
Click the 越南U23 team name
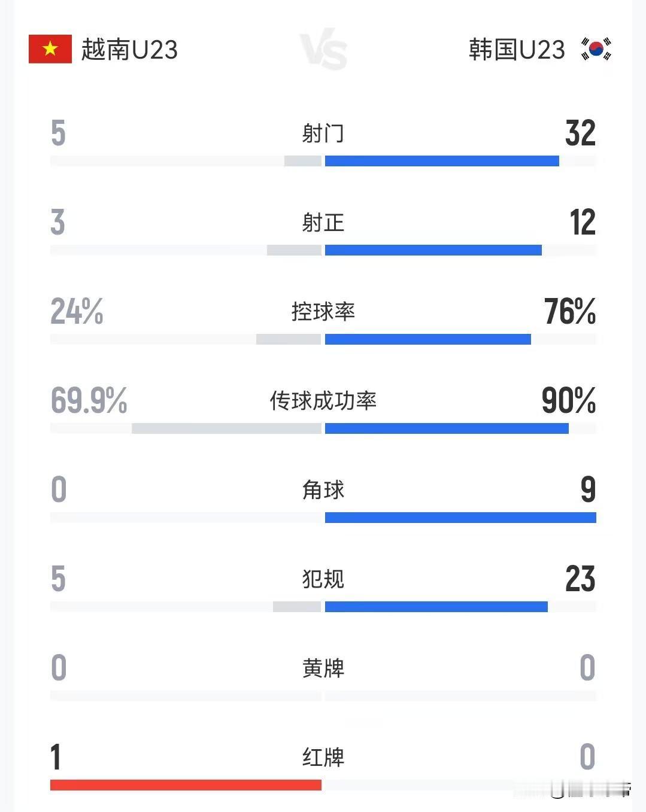[x=129, y=50]
